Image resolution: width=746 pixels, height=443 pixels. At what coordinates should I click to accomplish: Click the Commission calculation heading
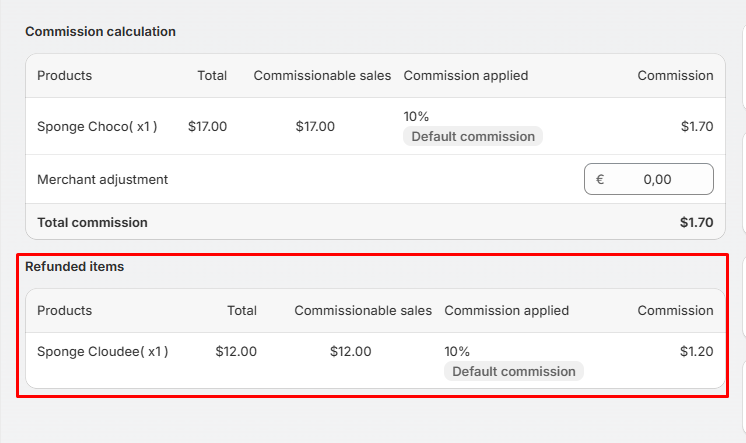pyautogui.click(x=100, y=31)
